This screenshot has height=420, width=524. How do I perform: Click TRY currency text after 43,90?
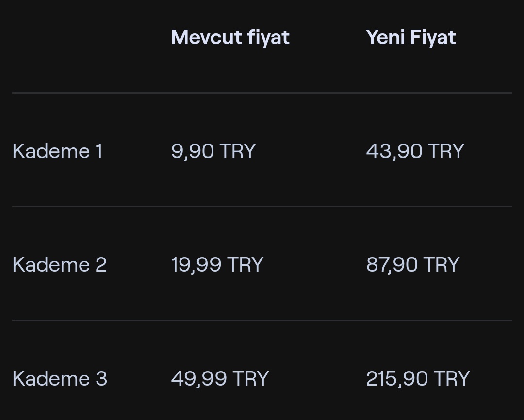tap(446, 151)
